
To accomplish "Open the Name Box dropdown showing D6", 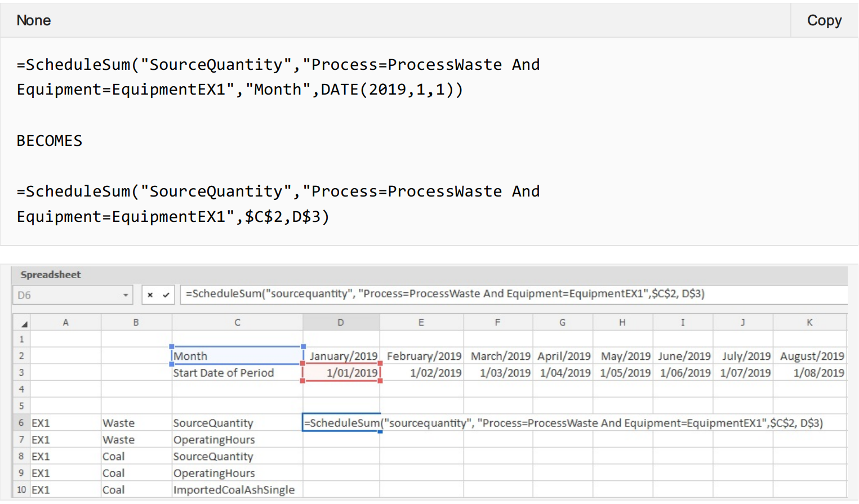I will tap(125, 295).
